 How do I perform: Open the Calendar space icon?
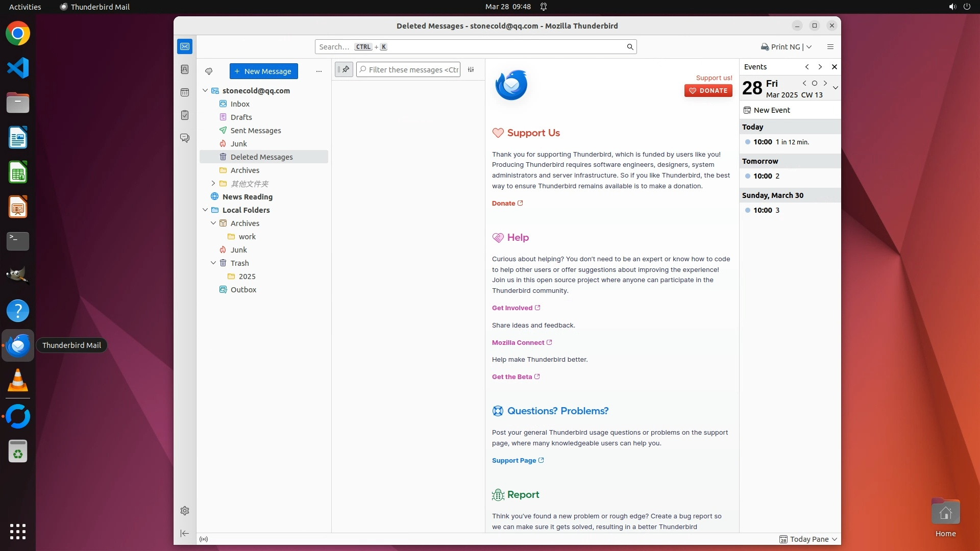tap(185, 92)
